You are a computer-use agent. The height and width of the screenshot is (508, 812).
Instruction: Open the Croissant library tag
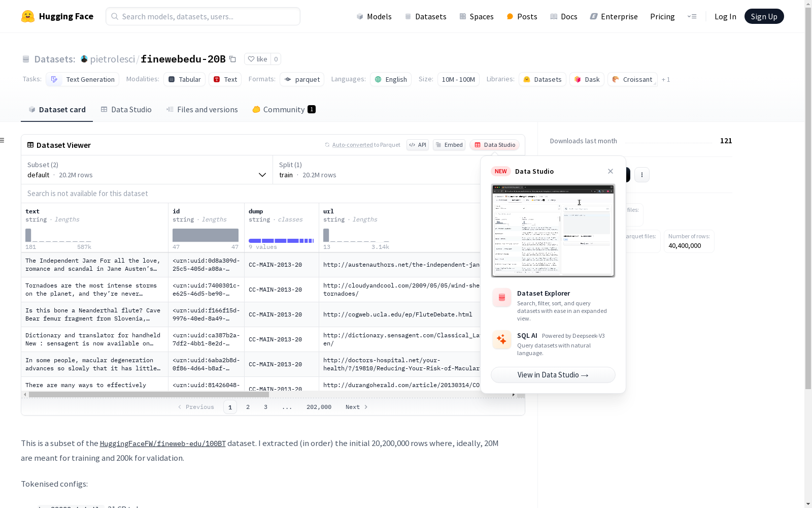pyautogui.click(x=632, y=79)
